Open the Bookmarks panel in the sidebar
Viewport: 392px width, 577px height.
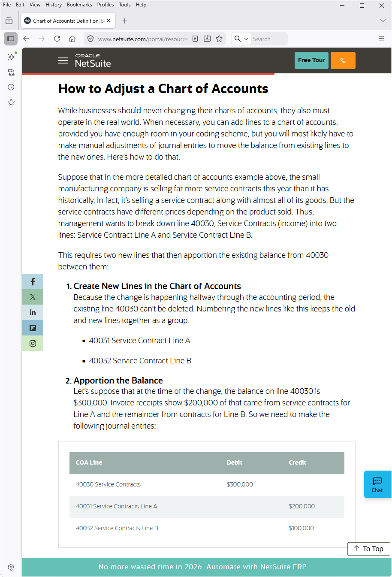coord(11,102)
